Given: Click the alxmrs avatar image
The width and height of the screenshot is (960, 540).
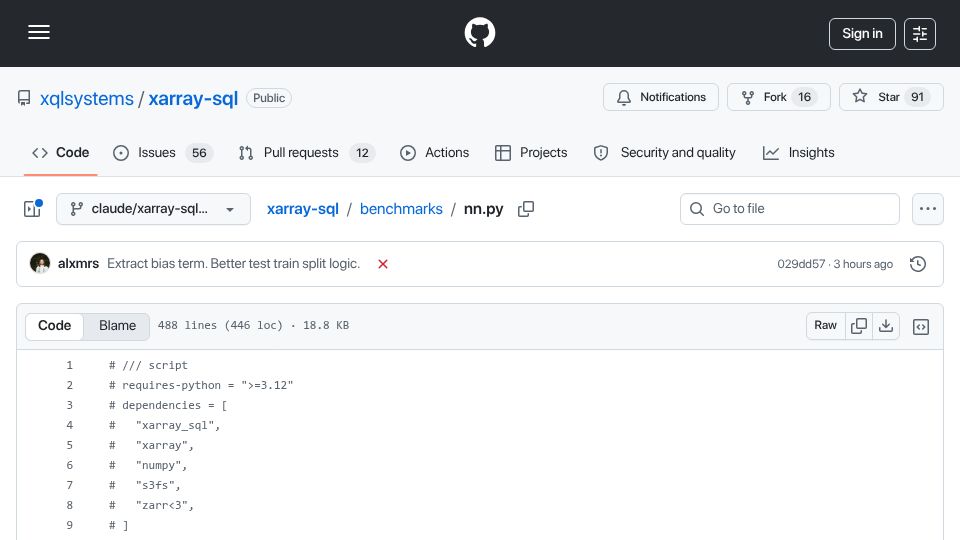Looking at the screenshot, I should coord(40,263).
